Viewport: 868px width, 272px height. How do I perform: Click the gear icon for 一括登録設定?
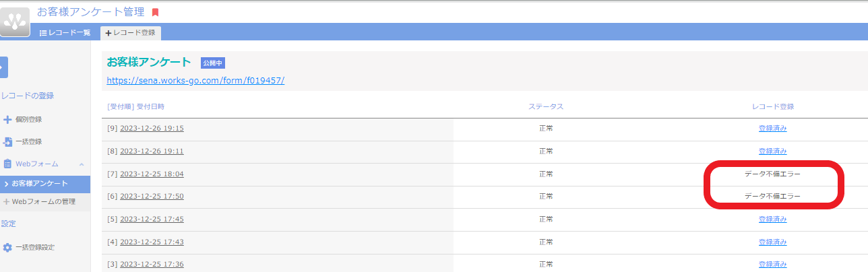tap(7, 247)
